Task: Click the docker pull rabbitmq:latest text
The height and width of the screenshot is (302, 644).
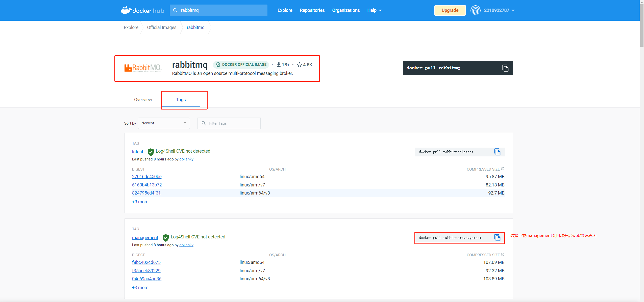Action: point(446,152)
